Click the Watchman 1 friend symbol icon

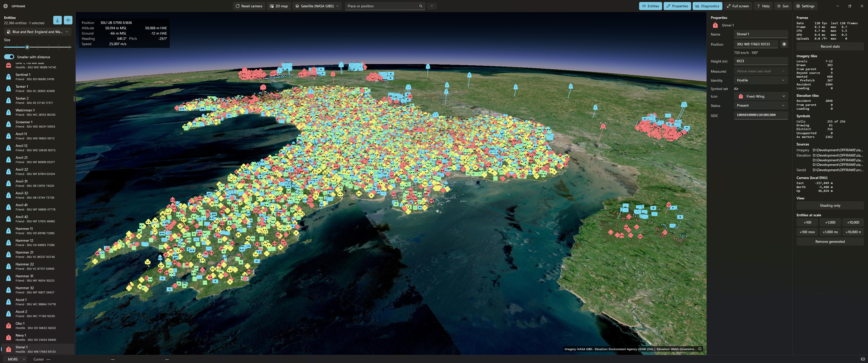8,112
